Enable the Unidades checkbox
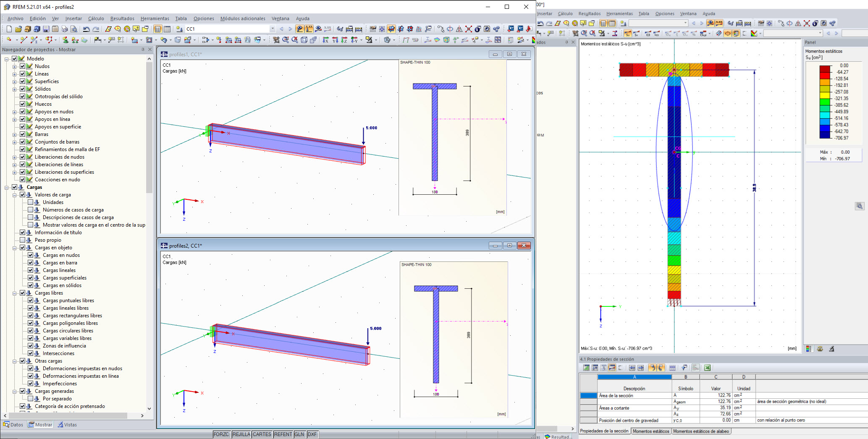Image resolution: width=868 pixels, height=439 pixels. pyautogui.click(x=31, y=202)
